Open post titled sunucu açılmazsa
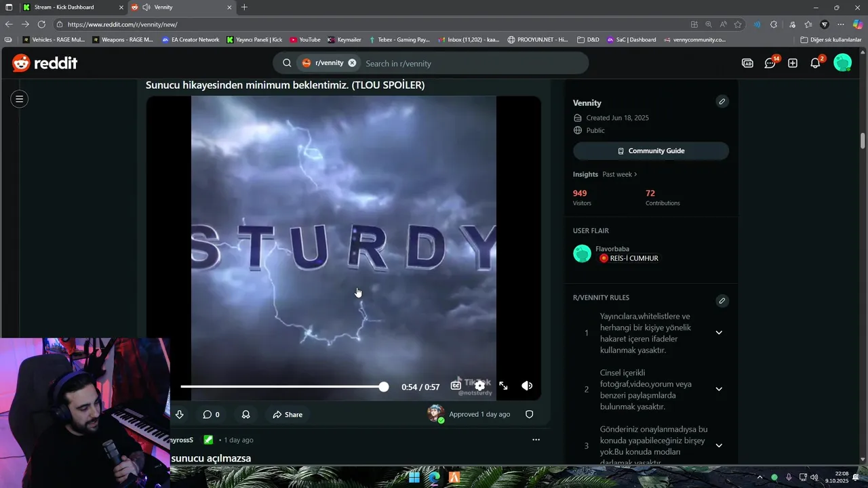This screenshot has height=488, width=868. point(211,458)
